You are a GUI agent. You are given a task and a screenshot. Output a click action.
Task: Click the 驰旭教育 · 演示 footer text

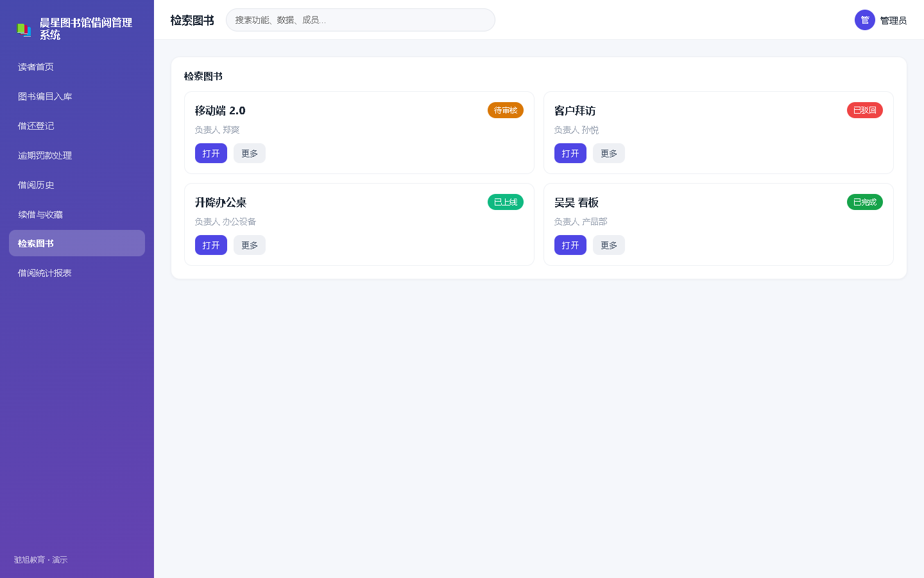pos(40,560)
